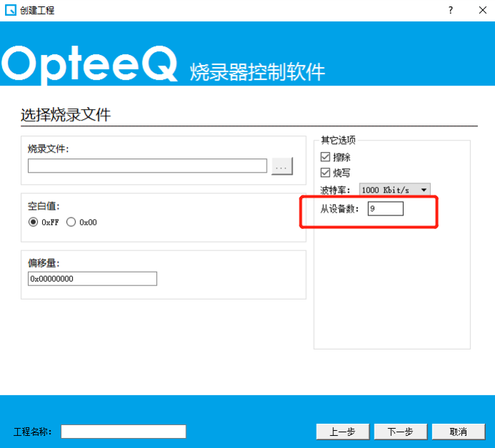Click the 工程名称 project name field

(123, 432)
